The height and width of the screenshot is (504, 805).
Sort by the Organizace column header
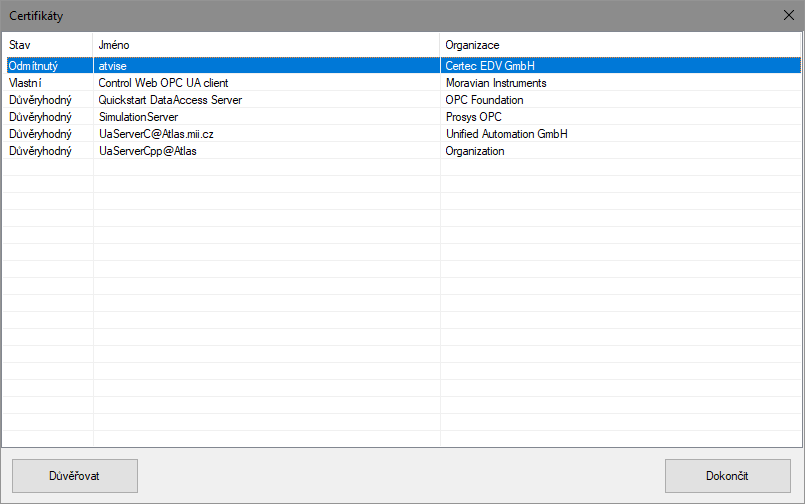(620, 45)
